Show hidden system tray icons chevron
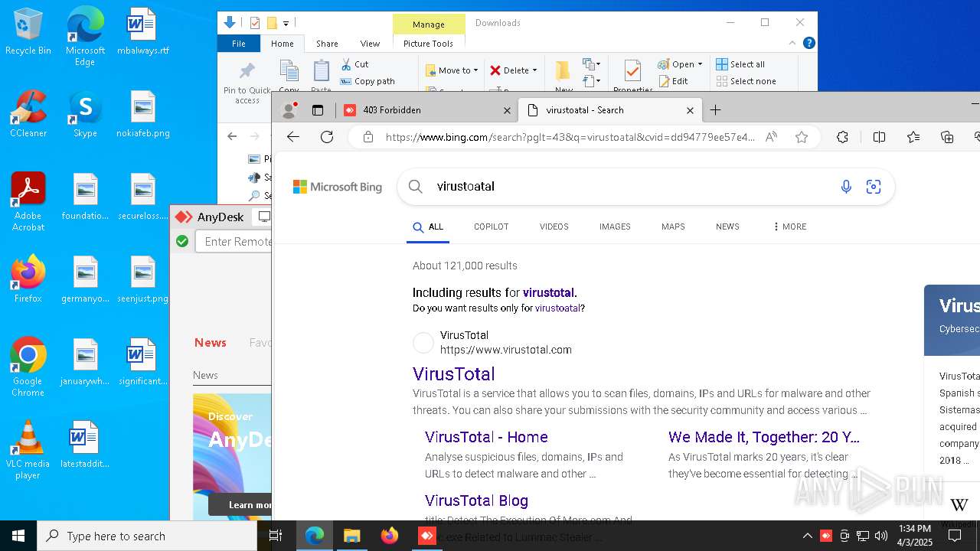Image resolution: width=980 pixels, height=551 pixels. pyautogui.click(x=807, y=536)
